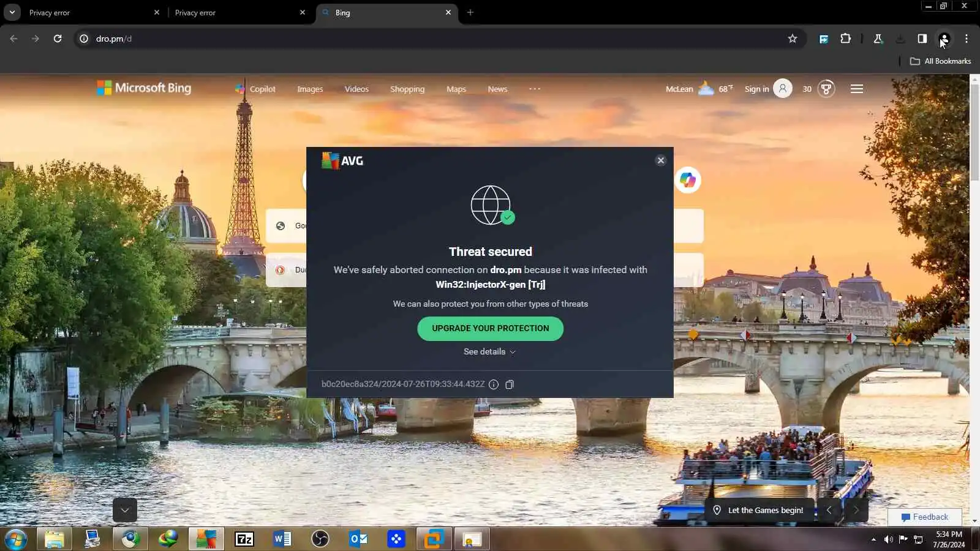The height and width of the screenshot is (551, 980).
Task: Show hidden system tray icons arrow
Action: pos(873,539)
